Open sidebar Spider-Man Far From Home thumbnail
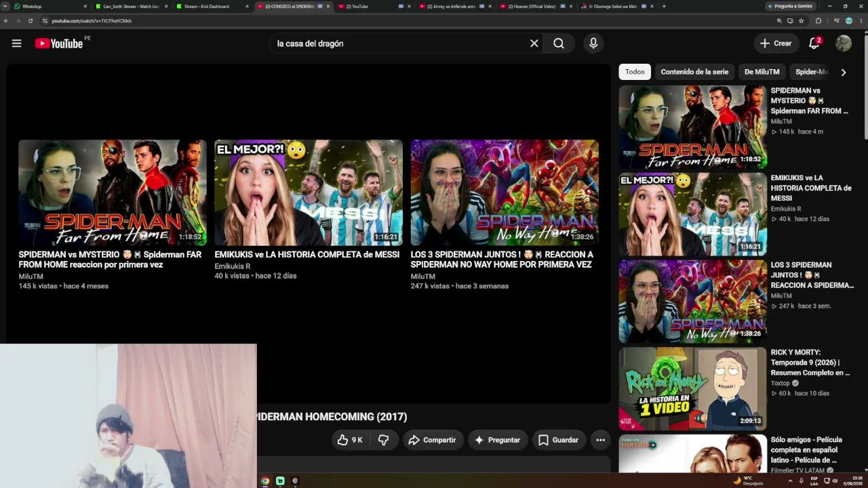Screen dimensions: 868x488 click(692, 127)
